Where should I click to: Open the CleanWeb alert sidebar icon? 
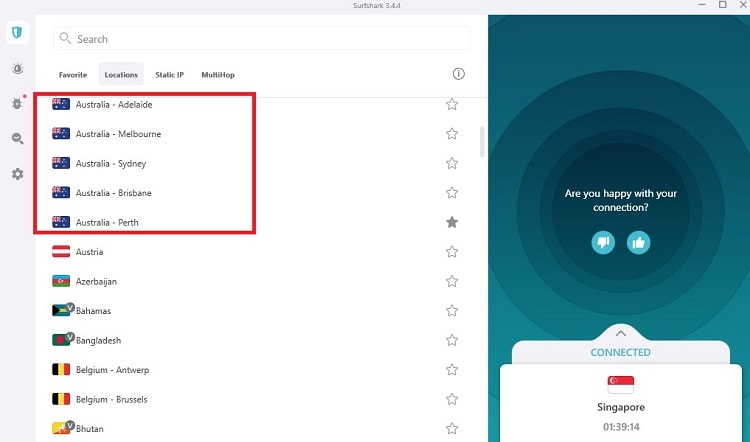tap(18, 68)
